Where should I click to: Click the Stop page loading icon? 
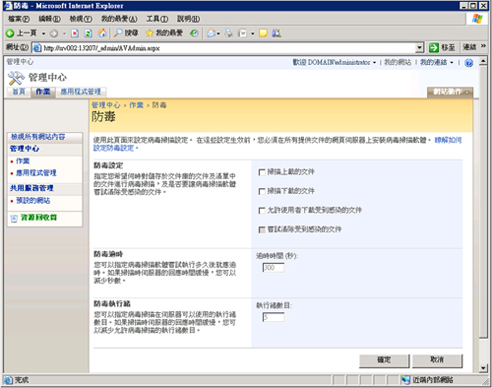(75, 33)
